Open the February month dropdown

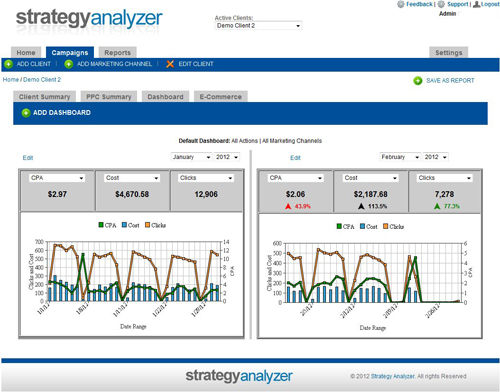(x=400, y=157)
